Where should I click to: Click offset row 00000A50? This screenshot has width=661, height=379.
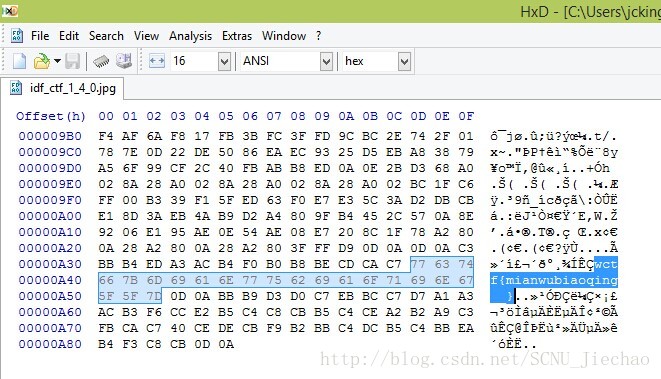[x=50, y=296]
